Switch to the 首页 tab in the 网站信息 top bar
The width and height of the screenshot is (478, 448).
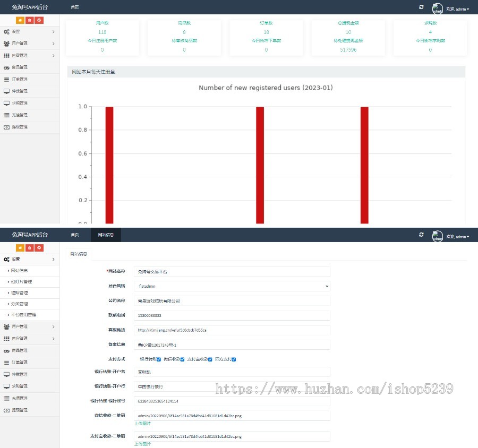pos(75,235)
